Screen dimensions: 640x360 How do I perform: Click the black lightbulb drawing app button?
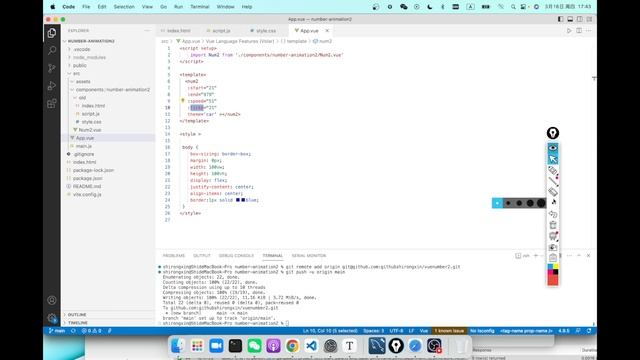(553, 133)
